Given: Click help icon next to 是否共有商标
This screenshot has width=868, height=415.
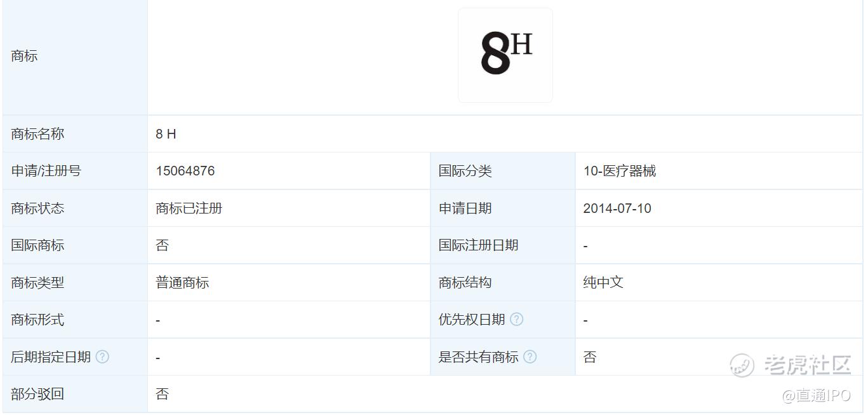Looking at the screenshot, I should pyautogui.click(x=530, y=357).
